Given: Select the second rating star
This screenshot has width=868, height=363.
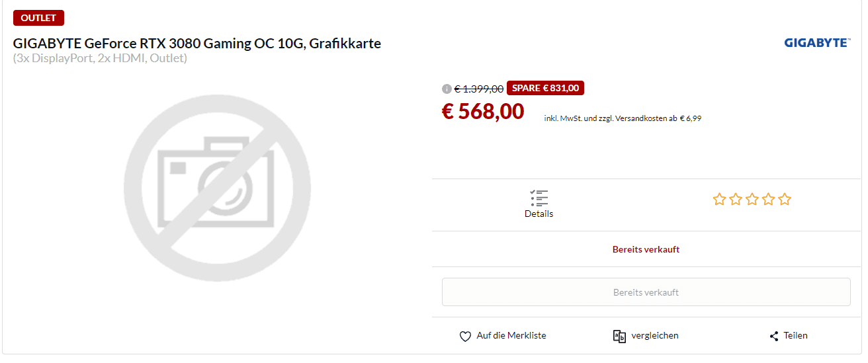Looking at the screenshot, I should pyautogui.click(x=736, y=199).
